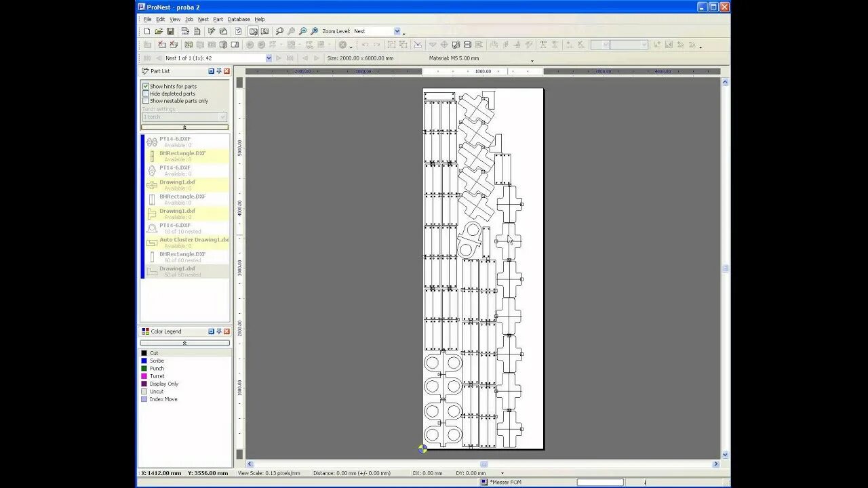Open toolbar options arrow beside Zoom Level

point(404,33)
